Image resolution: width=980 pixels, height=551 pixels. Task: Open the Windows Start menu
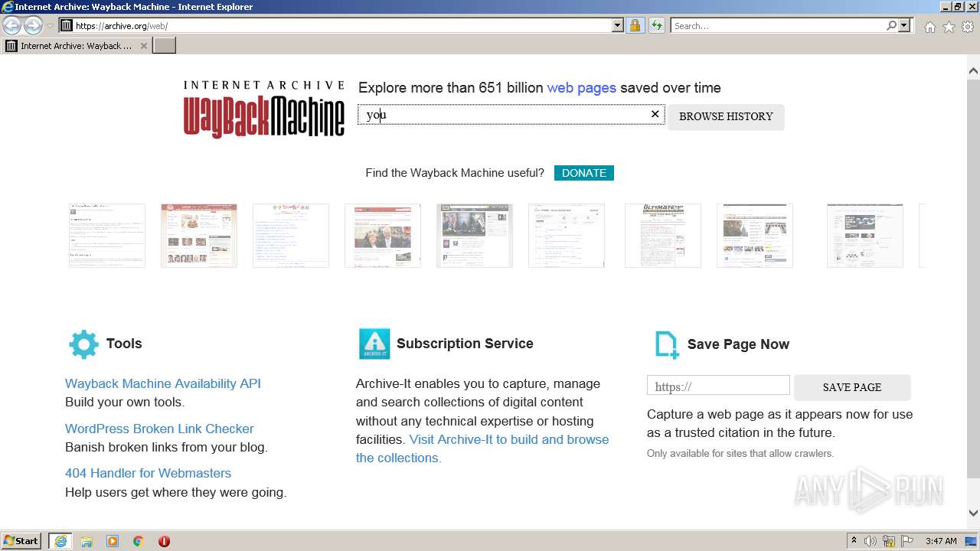pyautogui.click(x=21, y=541)
